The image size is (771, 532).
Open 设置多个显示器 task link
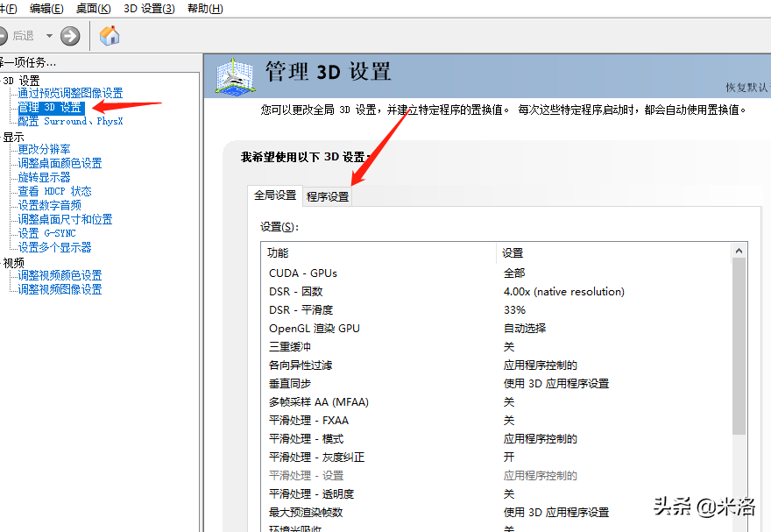pyautogui.click(x=54, y=247)
